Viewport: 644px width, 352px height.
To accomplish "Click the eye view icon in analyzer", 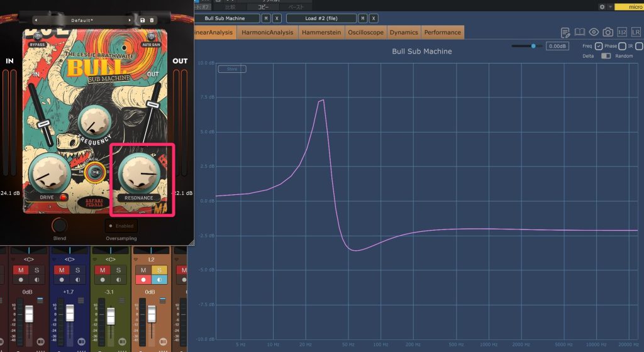I will tap(594, 32).
